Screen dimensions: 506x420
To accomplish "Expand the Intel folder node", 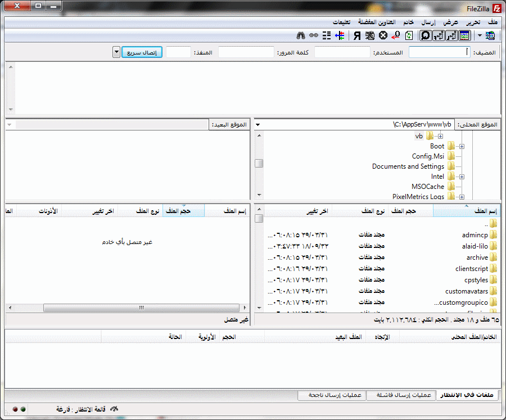I will 462,177.
